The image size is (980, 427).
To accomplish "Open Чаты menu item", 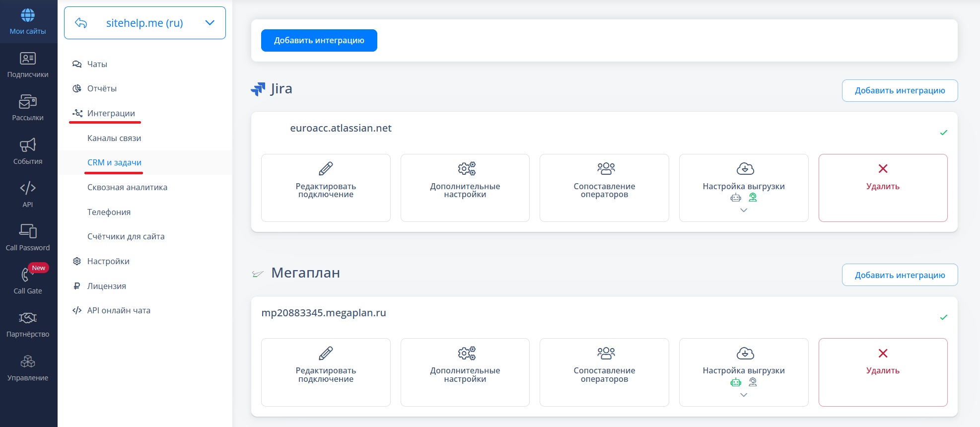I will click(x=97, y=64).
